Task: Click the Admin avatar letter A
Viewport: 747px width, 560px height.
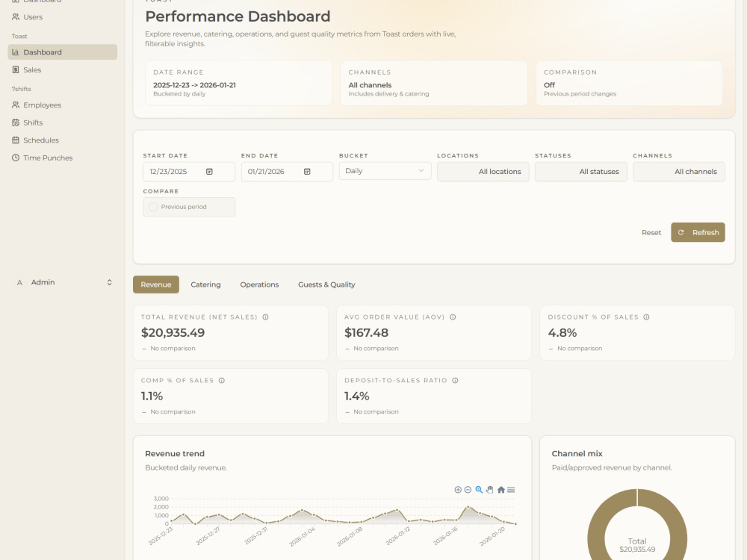Action: pos(19,282)
